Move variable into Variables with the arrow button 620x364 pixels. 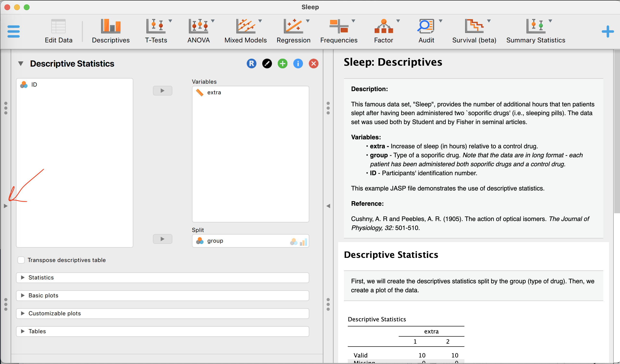(162, 90)
